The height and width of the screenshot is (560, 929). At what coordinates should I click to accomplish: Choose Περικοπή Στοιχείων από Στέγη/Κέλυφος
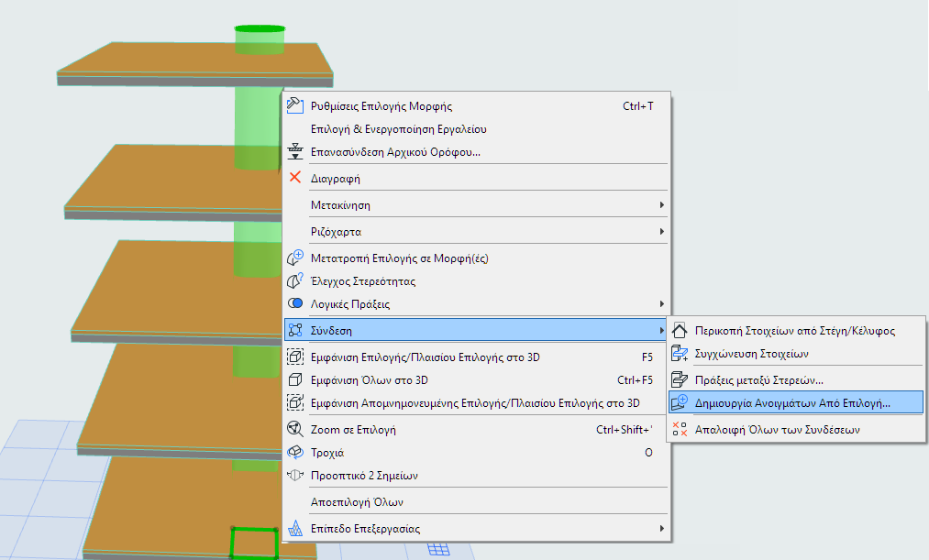tap(796, 330)
